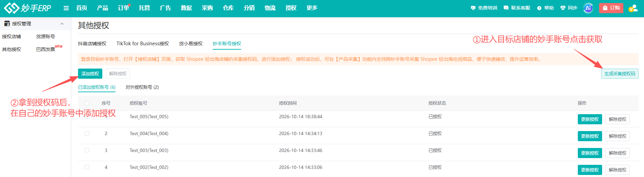644x177 pixels.
Task: Click the user avatar icon
Action: 633,8
